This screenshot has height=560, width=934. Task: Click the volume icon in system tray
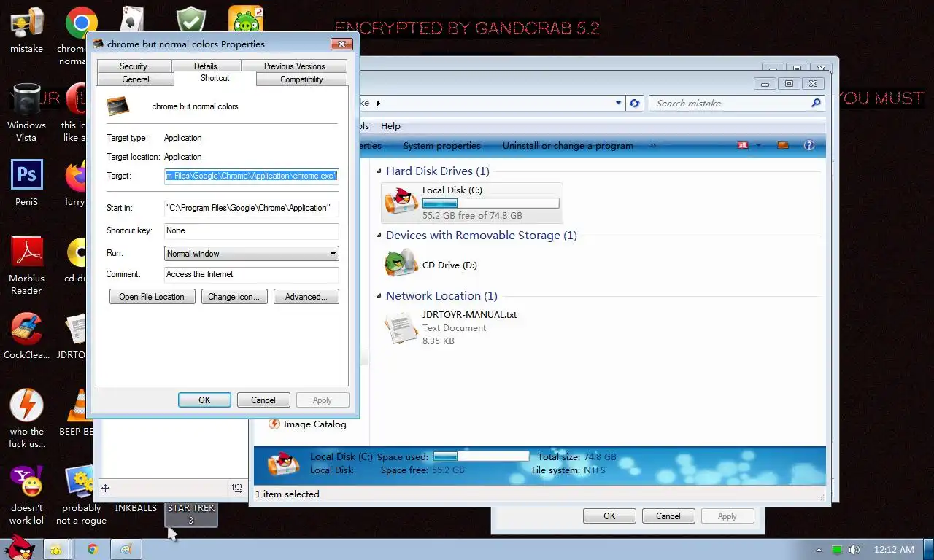[854, 550]
